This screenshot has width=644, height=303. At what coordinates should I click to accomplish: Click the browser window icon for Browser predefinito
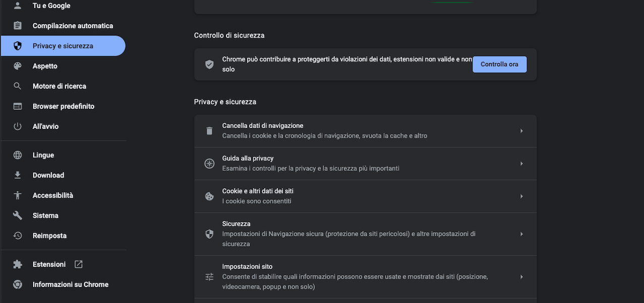(x=18, y=107)
